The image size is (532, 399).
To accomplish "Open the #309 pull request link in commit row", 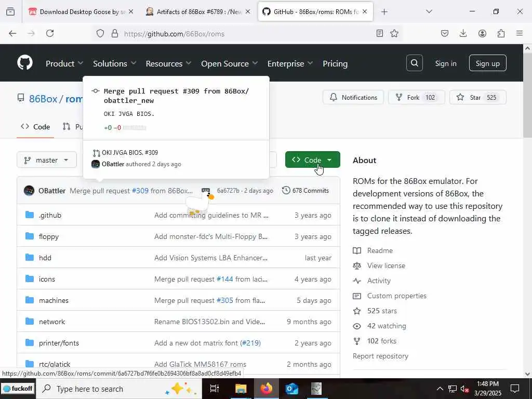I will coord(140,191).
